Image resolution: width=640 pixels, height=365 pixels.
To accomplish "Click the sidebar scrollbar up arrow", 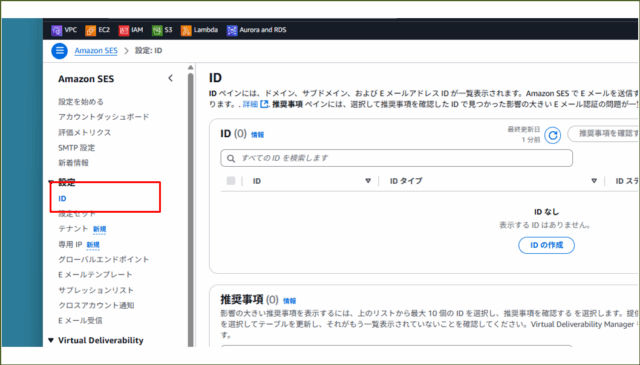I will [x=191, y=67].
